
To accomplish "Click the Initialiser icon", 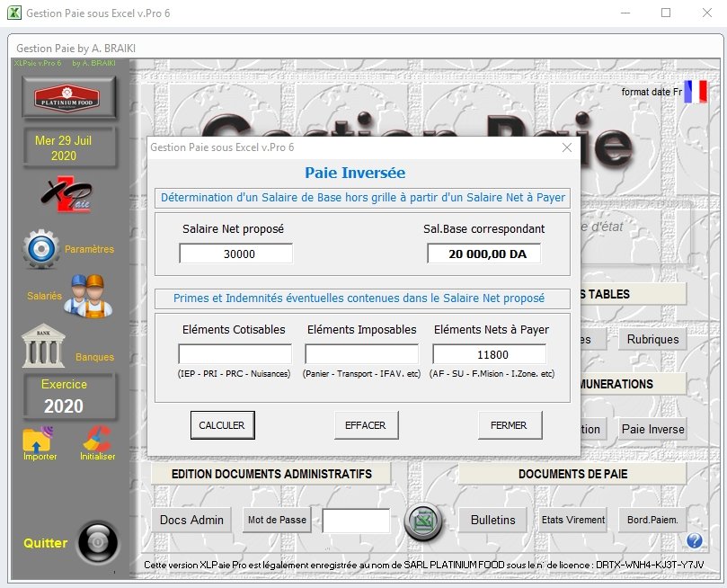I will (x=96, y=440).
